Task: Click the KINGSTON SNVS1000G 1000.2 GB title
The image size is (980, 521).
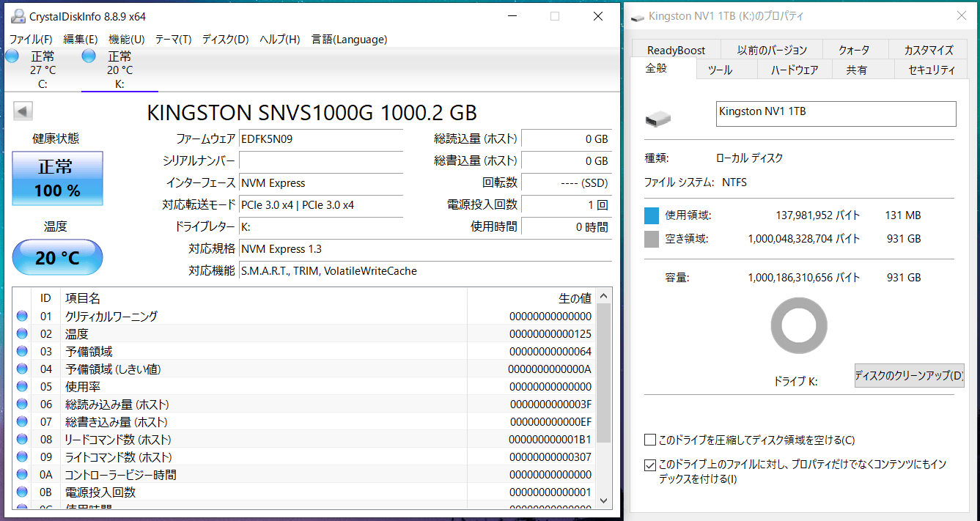Action: point(312,112)
